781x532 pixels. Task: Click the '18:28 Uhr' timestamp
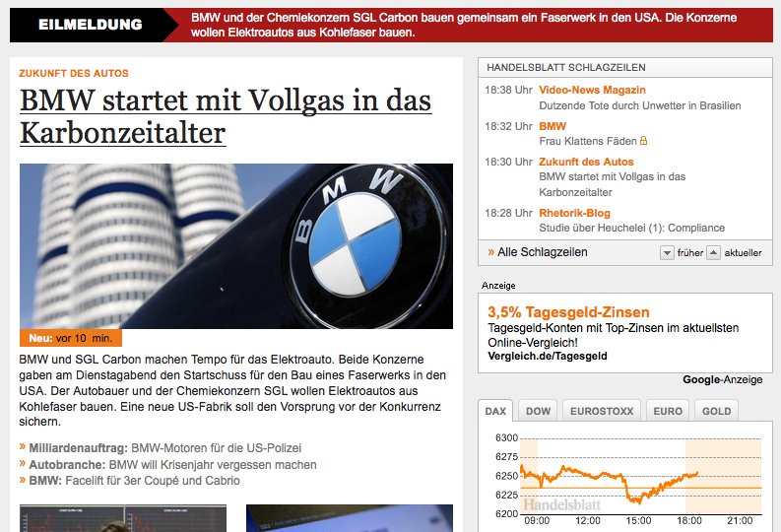(508, 213)
